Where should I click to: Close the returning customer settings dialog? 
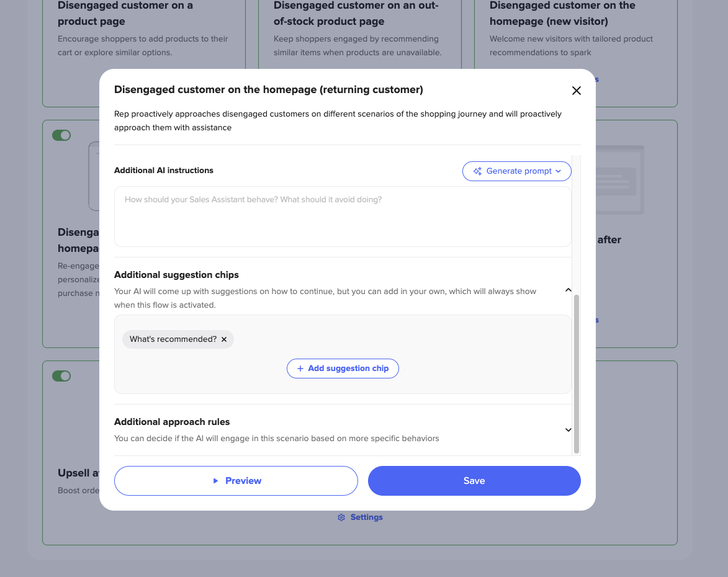[576, 91]
